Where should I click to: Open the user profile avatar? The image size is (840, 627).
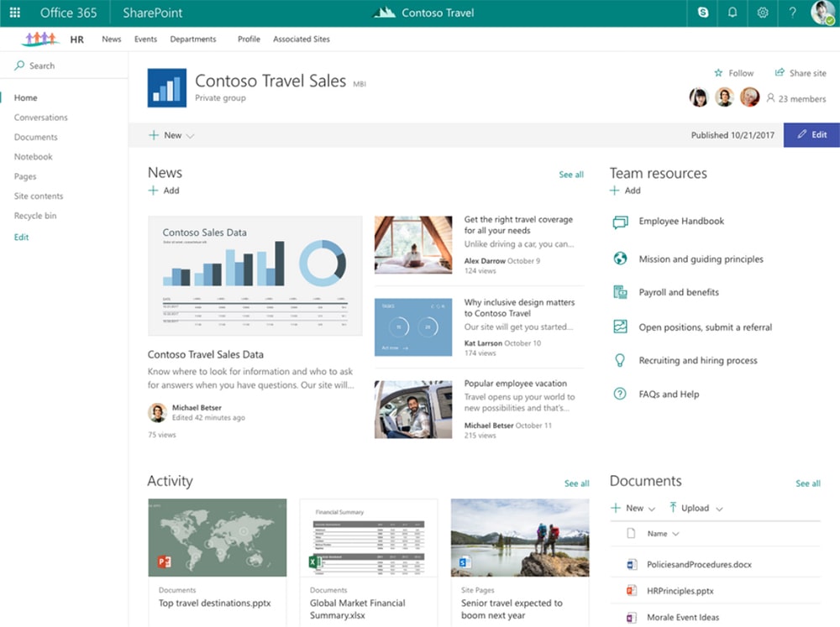point(822,13)
